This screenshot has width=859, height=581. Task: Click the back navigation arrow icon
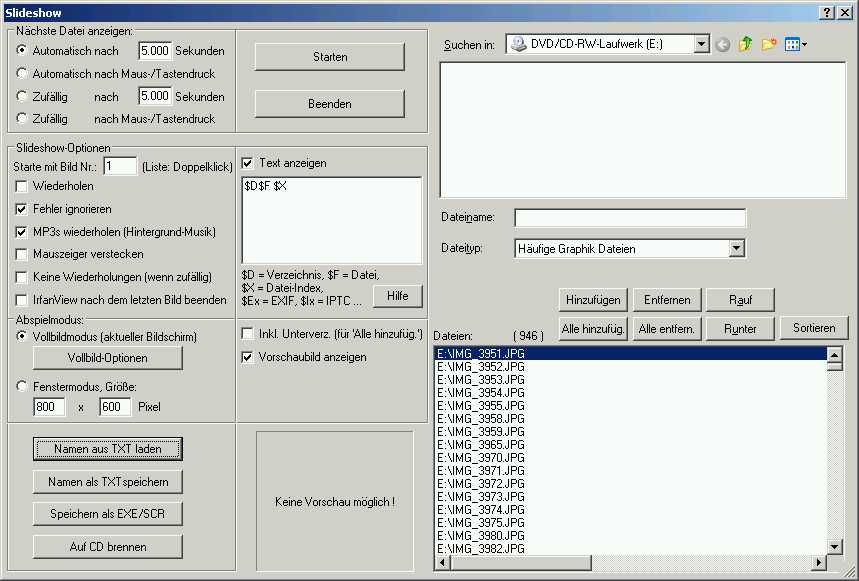click(x=723, y=45)
